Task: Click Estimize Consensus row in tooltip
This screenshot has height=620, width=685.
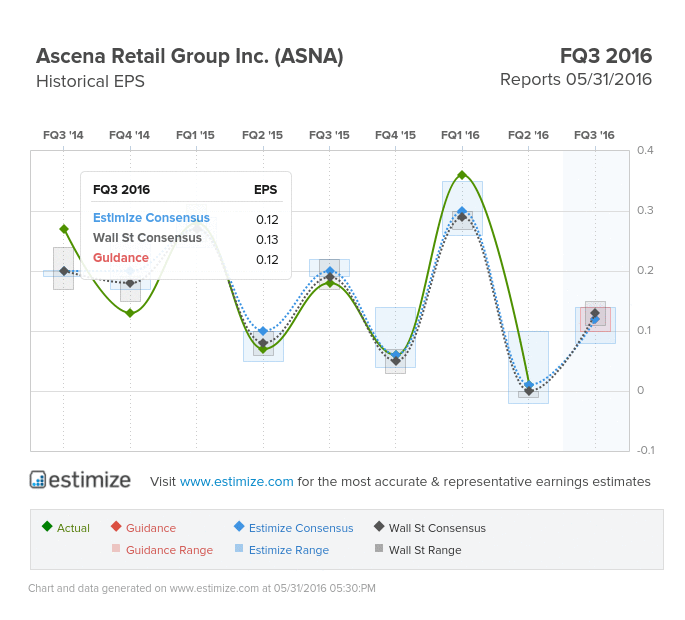Action: click(x=186, y=218)
